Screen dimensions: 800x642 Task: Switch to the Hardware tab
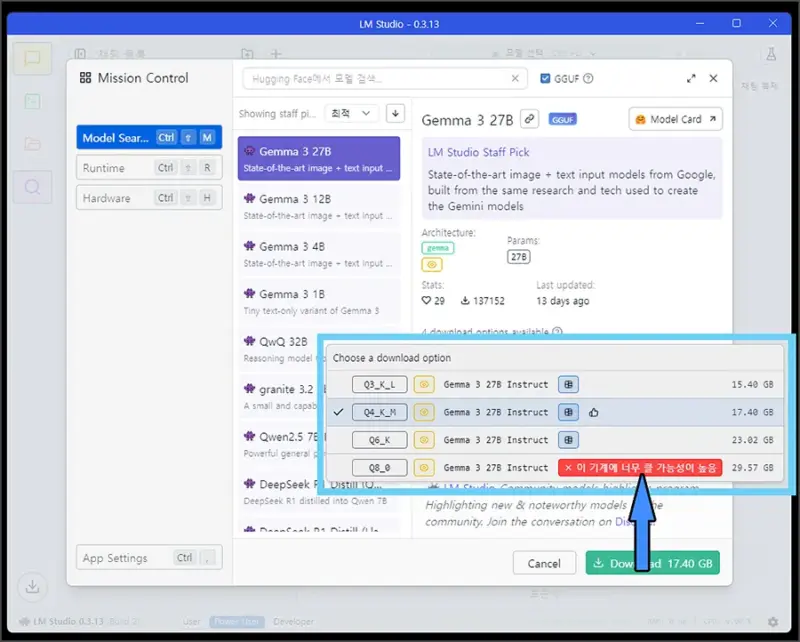pos(149,197)
